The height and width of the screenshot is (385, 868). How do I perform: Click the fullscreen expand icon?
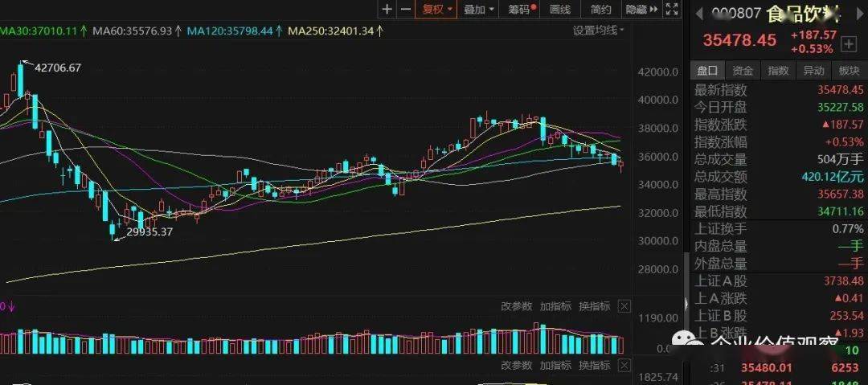point(672,9)
